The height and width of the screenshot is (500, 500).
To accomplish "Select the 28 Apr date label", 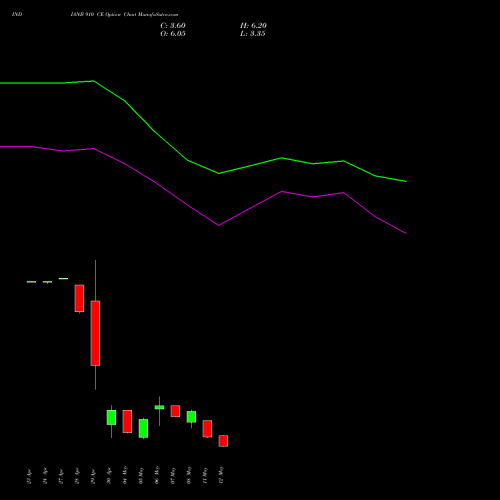I will click(x=77, y=477).
